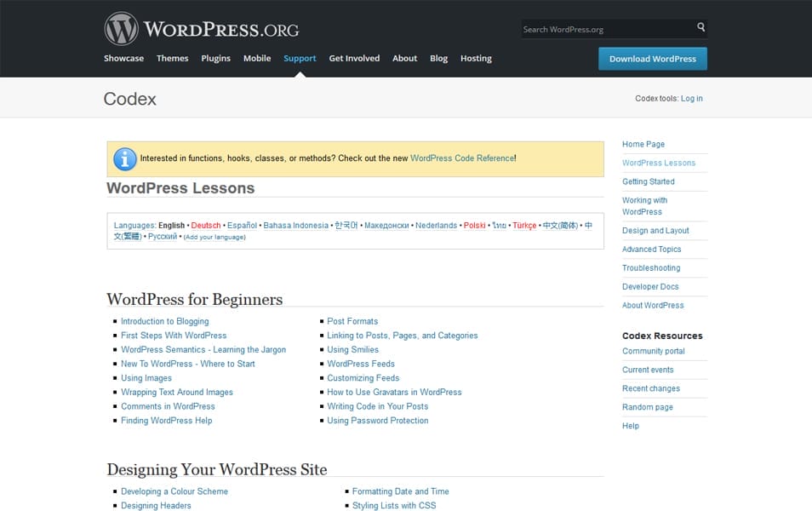812x511 pixels.
Task: Click the search magnifying glass icon
Action: click(700, 28)
